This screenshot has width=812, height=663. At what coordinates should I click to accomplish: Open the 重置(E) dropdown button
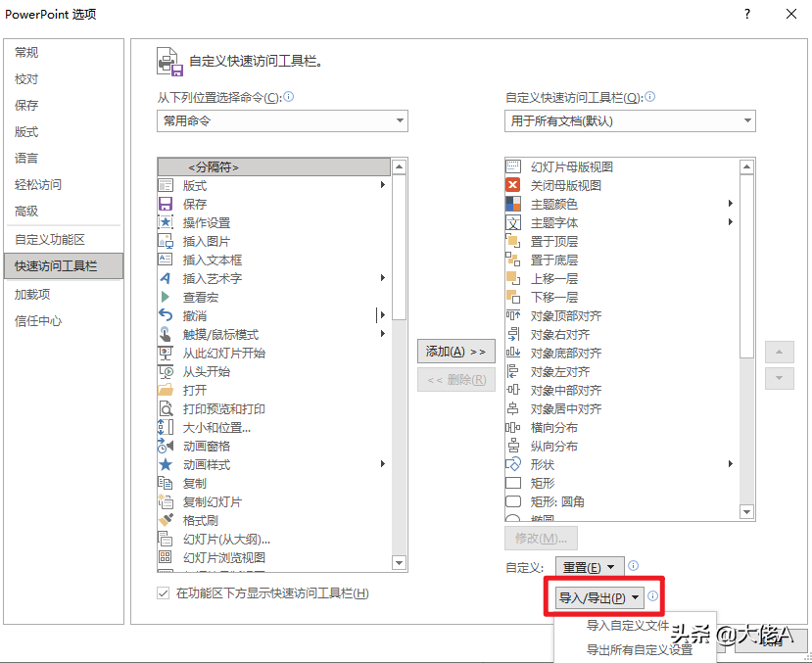click(x=590, y=568)
